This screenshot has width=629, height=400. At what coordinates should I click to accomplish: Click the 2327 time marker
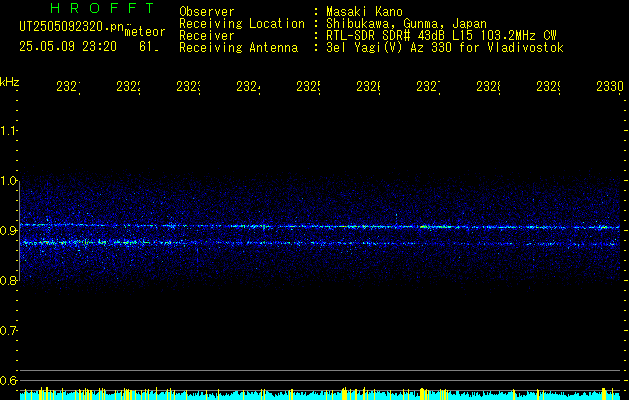(x=428, y=87)
